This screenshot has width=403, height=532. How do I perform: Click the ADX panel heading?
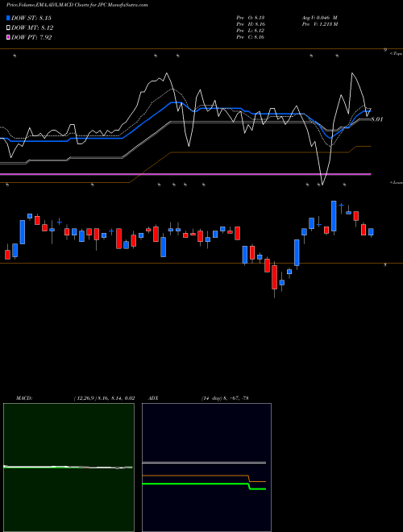[154, 398]
